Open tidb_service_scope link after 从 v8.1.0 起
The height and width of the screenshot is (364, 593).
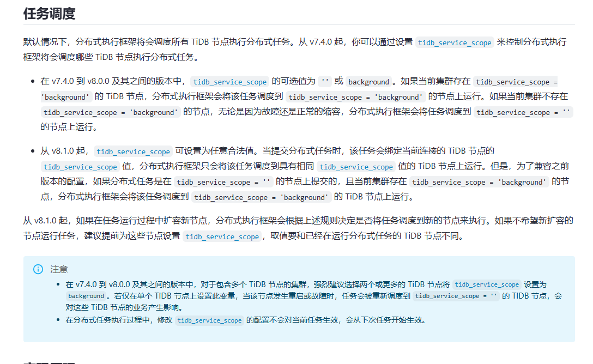133,151
